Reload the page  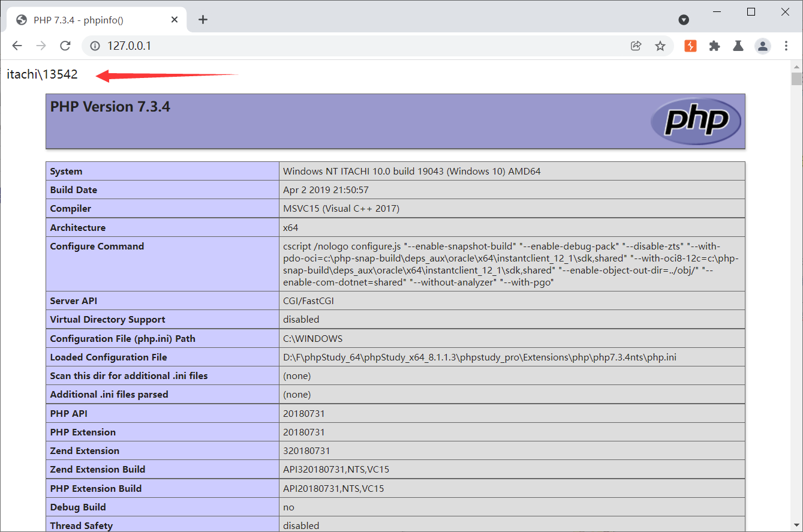65,46
